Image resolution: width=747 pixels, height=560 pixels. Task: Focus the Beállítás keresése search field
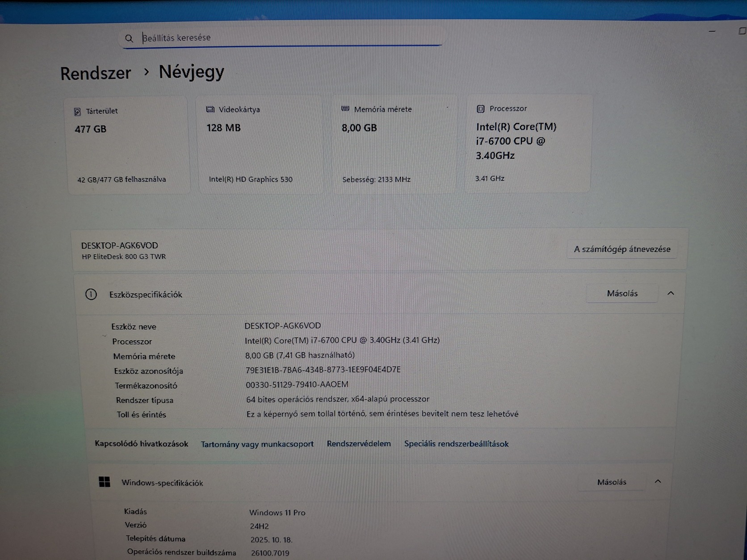click(282, 38)
